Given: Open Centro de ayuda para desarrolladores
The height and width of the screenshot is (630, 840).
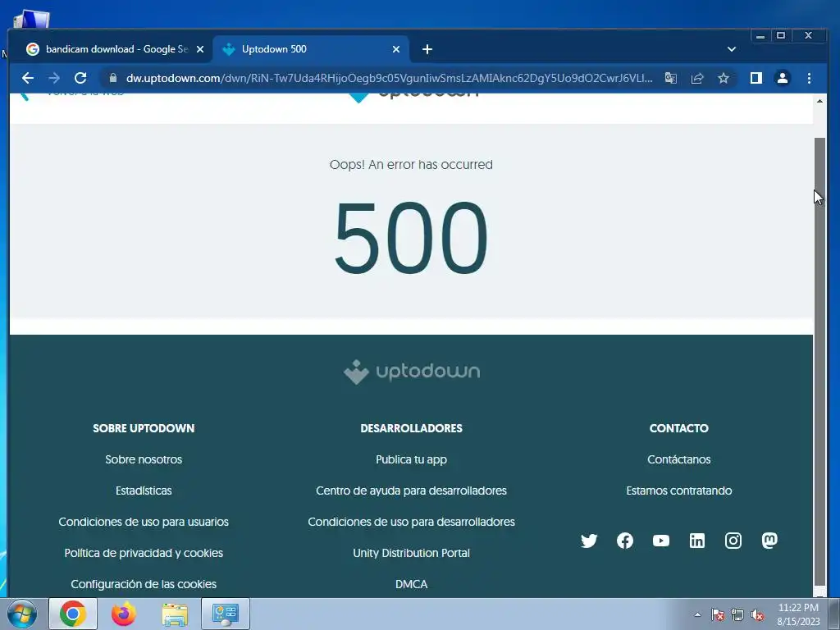Looking at the screenshot, I should 412,491.
